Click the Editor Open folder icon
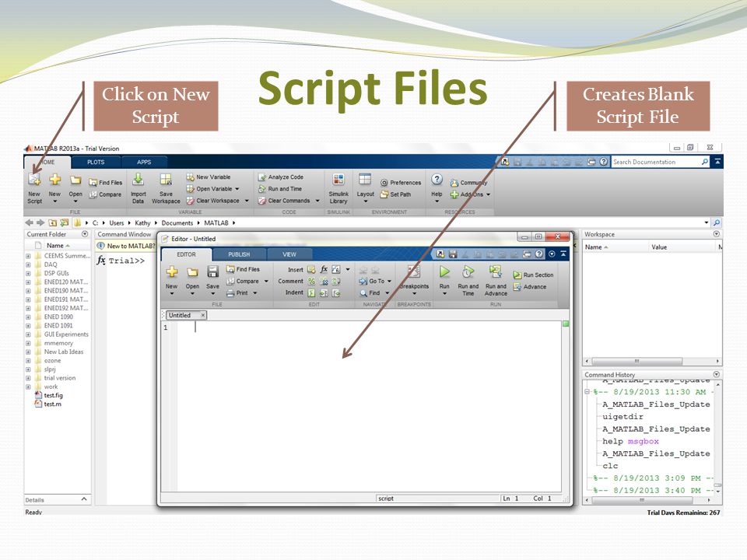747x560 pixels. coord(192,272)
